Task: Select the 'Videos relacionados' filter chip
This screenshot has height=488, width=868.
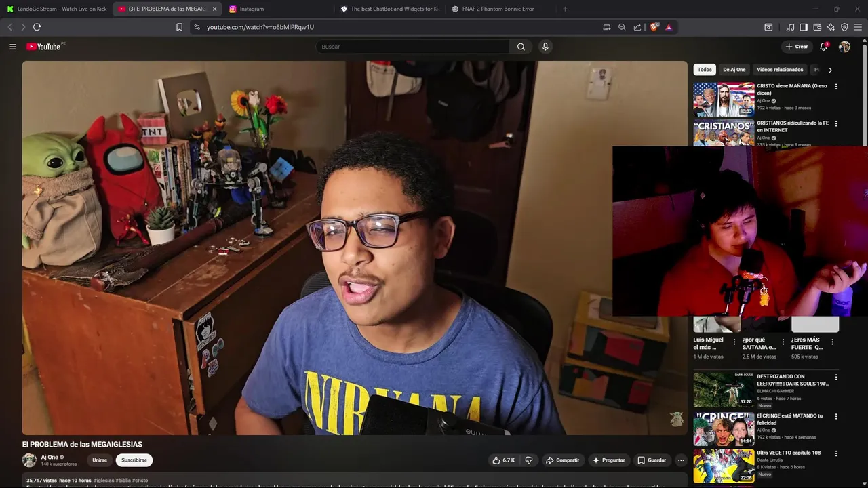Action: click(x=780, y=70)
